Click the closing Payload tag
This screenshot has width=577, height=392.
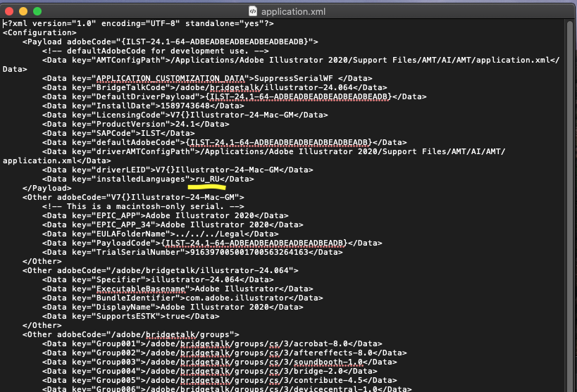click(x=46, y=189)
